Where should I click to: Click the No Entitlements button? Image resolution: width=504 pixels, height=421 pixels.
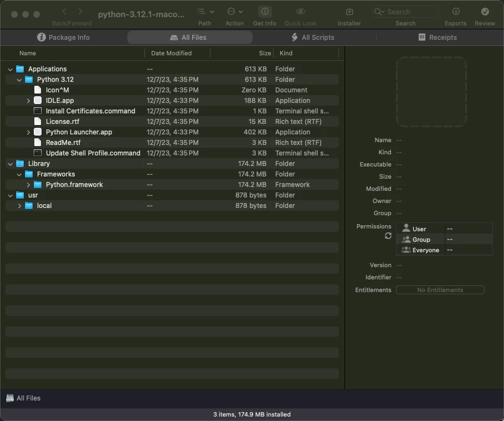coord(440,290)
